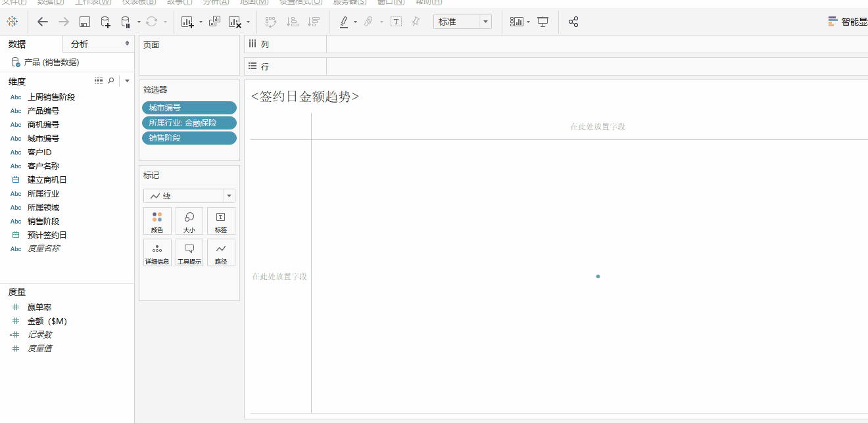Select the Color mark icon
Screen dimensions: 868x424
click(157, 220)
